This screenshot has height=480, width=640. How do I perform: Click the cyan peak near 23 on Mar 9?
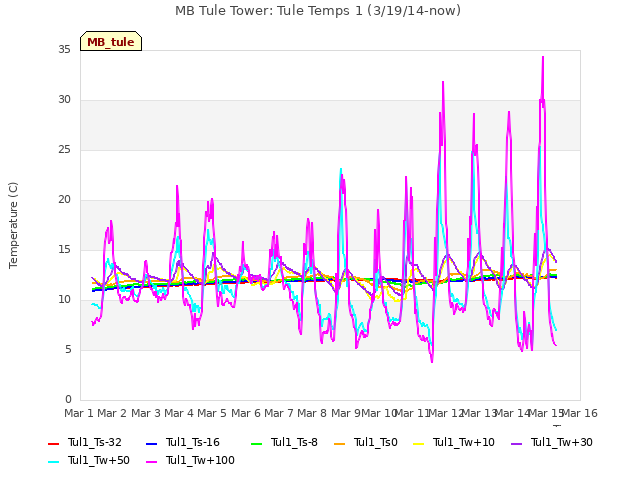pyautogui.click(x=341, y=169)
